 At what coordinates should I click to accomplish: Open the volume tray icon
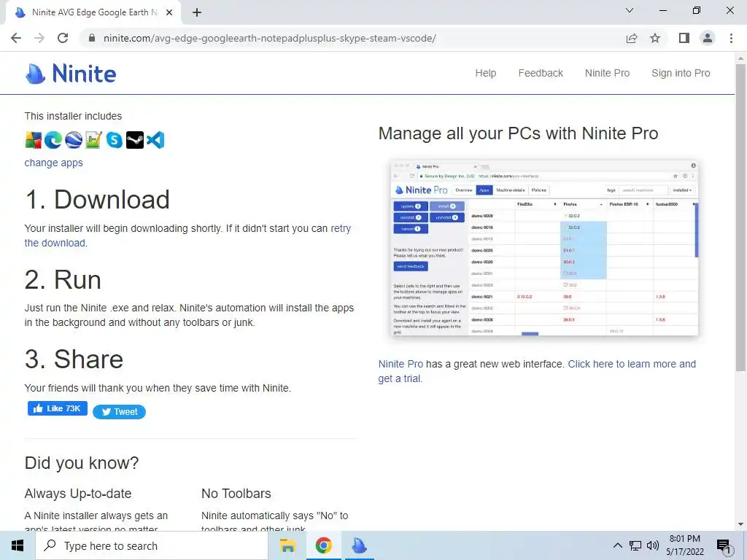pos(653,545)
